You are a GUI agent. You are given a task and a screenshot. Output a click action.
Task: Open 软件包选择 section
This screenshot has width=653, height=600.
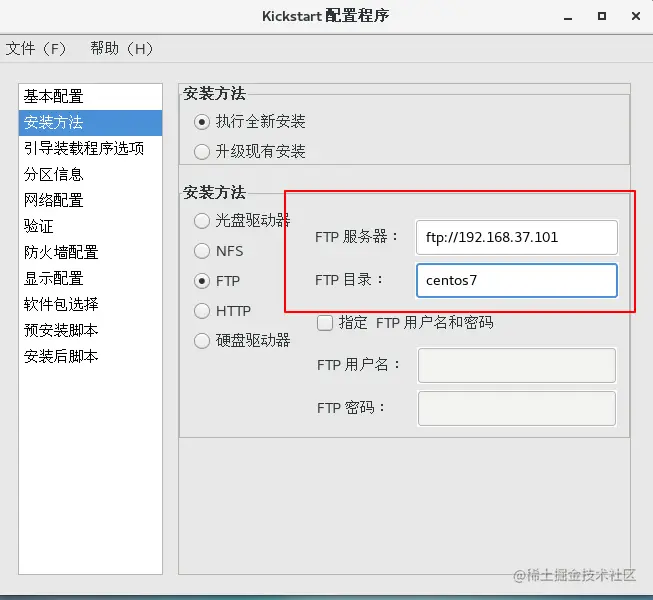click(90, 304)
